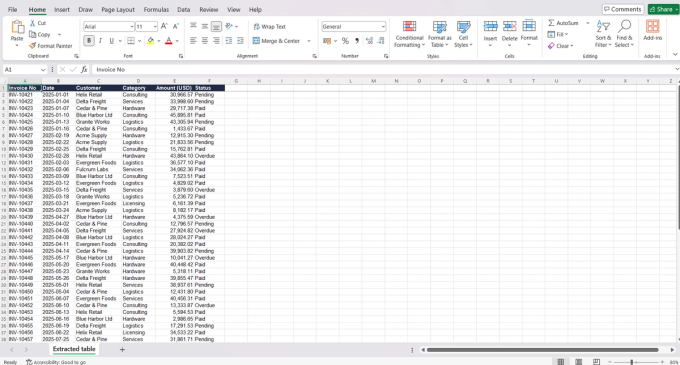Click Accessibility: Good to go status
Image resolution: width=680 pixels, height=365 pixels.
pyautogui.click(x=56, y=362)
